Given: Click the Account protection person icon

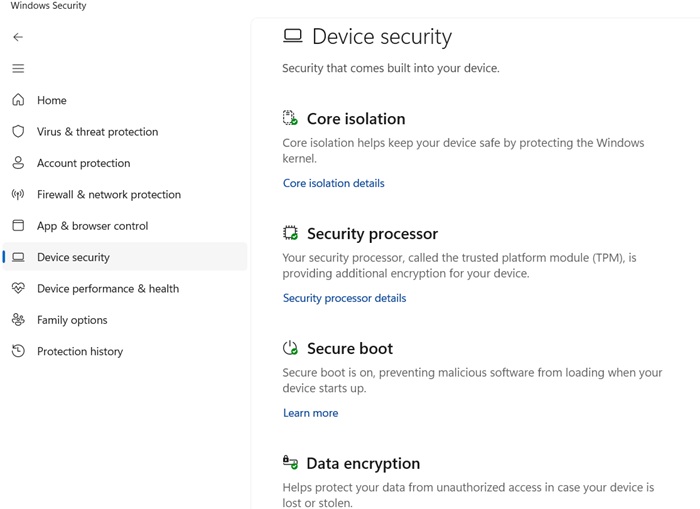Looking at the screenshot, I should 18,163.
